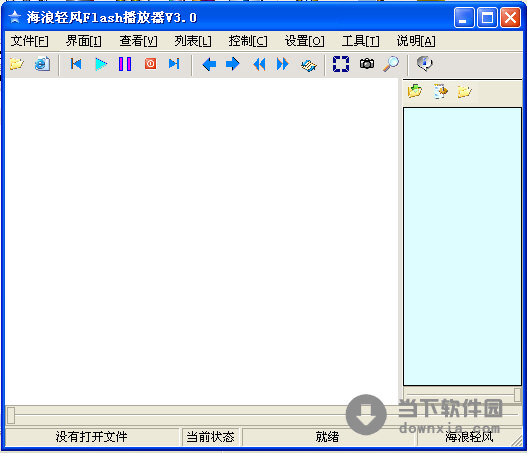The image size is (527, 453).
Task: Click the playback progress slider handle
Action: [x=11, y=415]
